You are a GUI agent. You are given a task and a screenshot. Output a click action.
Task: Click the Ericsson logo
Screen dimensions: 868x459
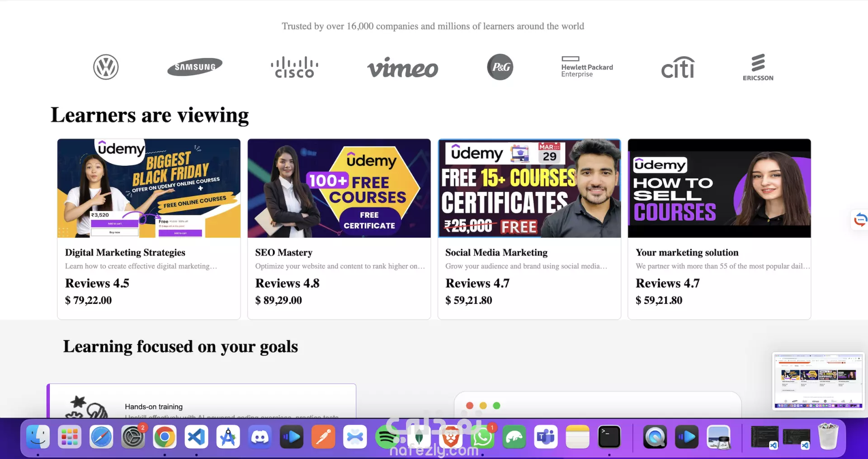point(758,68)
